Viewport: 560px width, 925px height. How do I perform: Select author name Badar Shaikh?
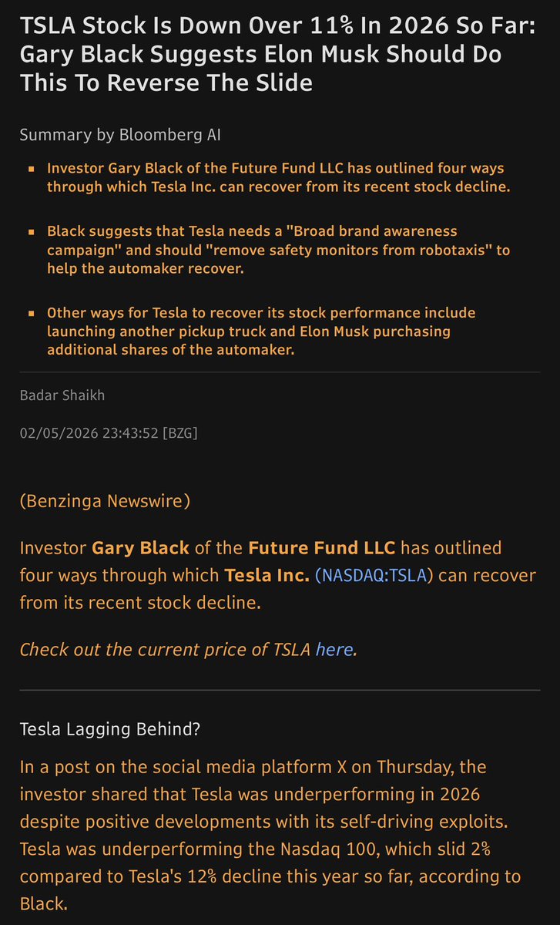pos(61,396)
